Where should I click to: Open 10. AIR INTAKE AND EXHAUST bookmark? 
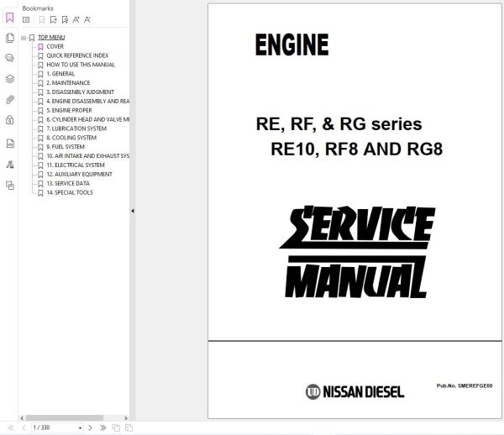coord(87,156)
